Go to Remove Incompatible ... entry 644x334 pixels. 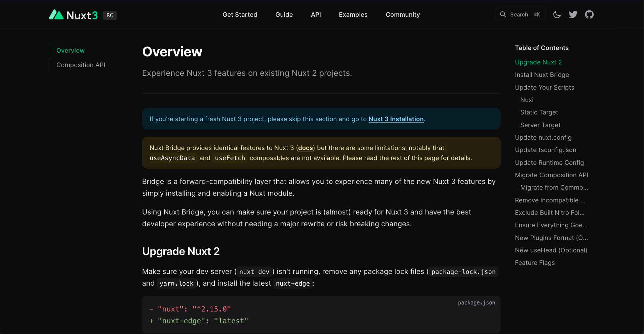(x=550, y=200)
